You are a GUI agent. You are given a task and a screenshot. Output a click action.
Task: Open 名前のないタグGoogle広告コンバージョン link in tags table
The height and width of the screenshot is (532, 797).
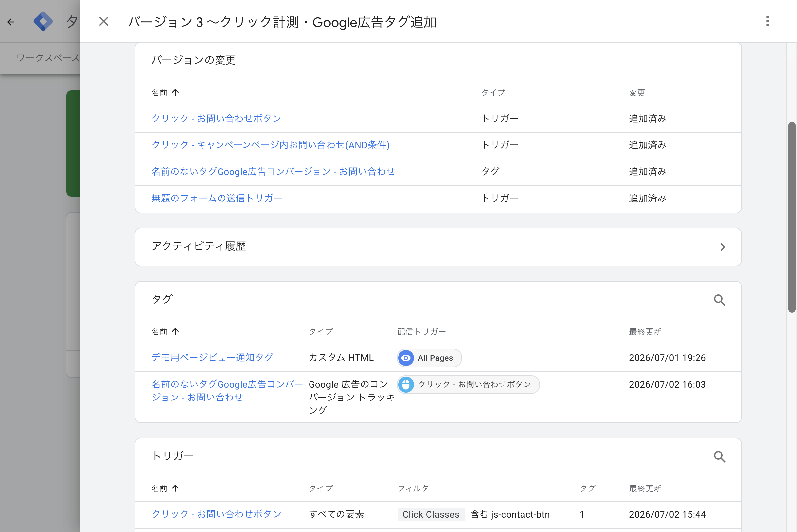coord(227,391)
